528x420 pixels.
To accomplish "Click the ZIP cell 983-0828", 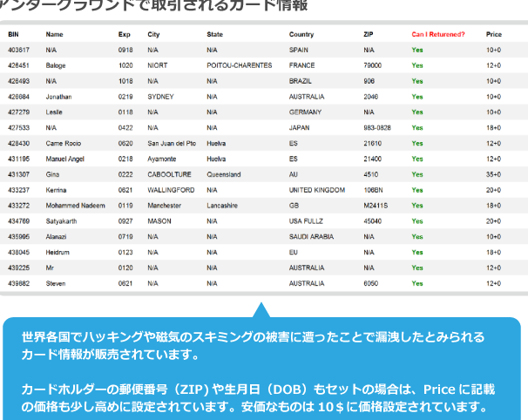I will (377, 127).
